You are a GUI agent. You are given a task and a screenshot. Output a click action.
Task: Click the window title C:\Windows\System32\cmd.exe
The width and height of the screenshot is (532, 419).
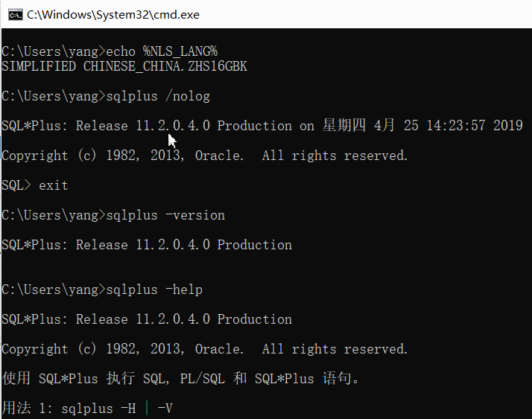coord(113,15)
